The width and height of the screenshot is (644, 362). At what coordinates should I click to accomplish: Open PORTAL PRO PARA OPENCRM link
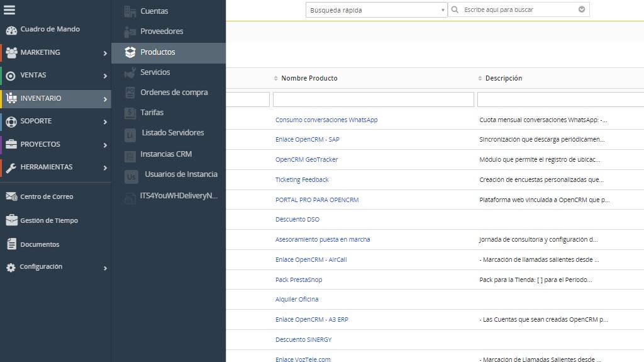[x=317, y=200]
